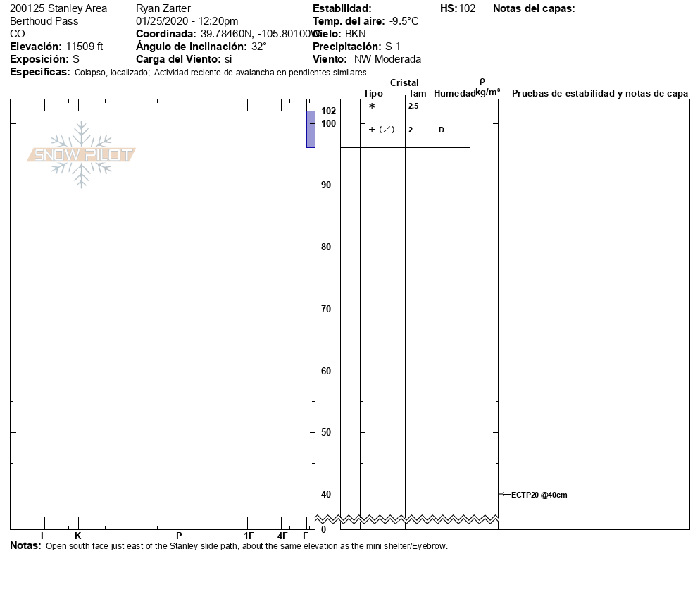700x592 pixels.
Task: Select observer name Ryan Zarter
Action: click(x=162, y=8)
